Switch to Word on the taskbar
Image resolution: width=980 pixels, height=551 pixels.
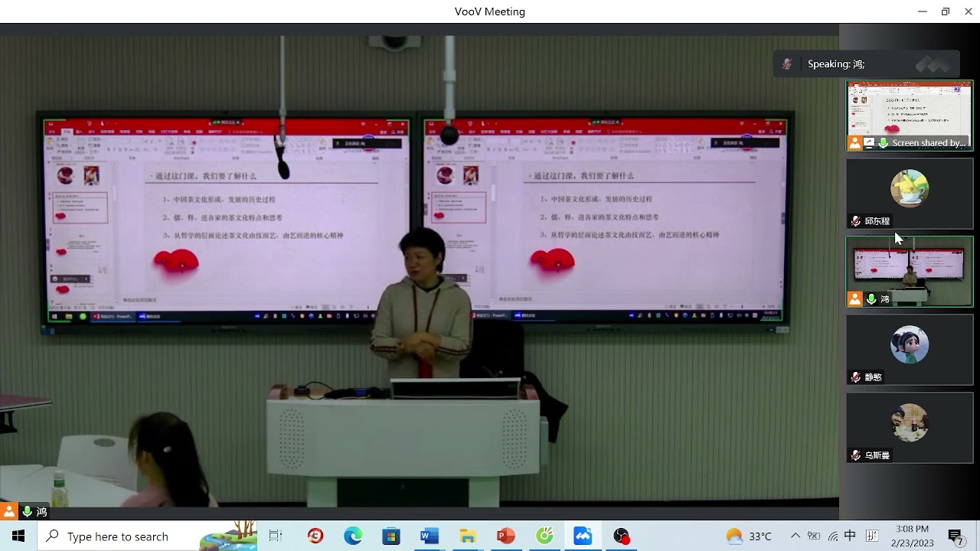tap(430, 536)
